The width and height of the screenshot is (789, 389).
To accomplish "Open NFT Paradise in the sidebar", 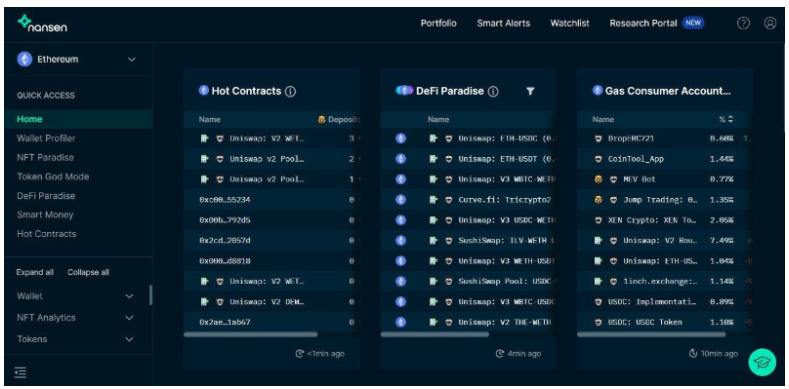I will pyautogui.click(x=45, y=158).
